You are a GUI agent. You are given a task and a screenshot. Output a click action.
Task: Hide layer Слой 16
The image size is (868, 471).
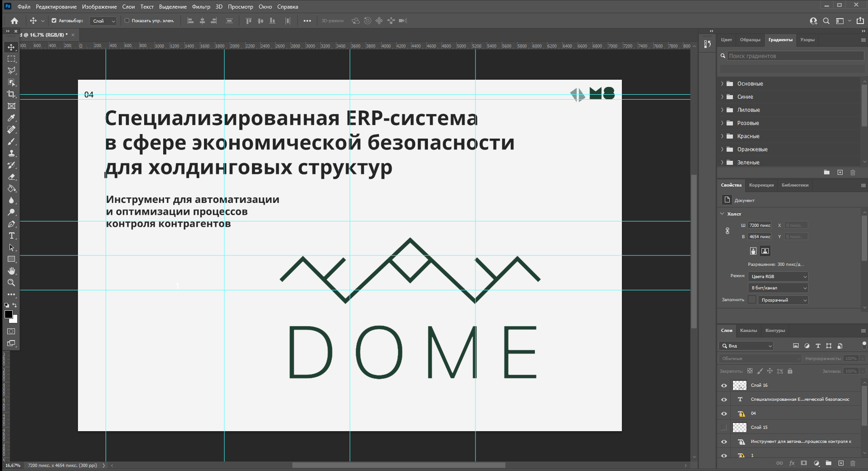(724, 385)
